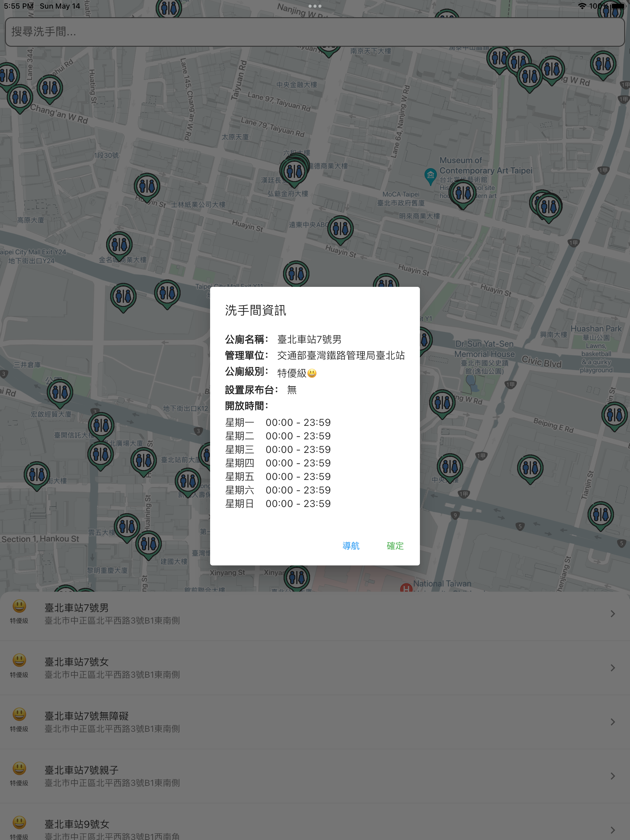Tap the 星期一 opening hours row
This screenshot has width=630, height=840.
278,422
